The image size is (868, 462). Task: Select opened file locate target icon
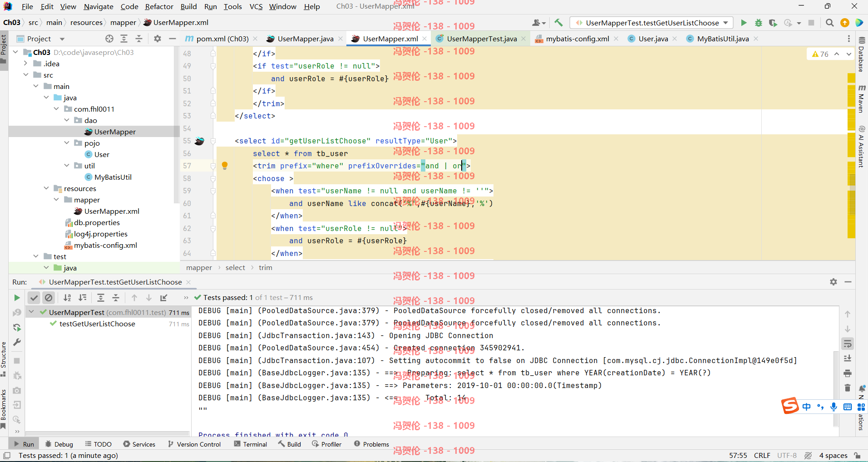coord(109,39)
